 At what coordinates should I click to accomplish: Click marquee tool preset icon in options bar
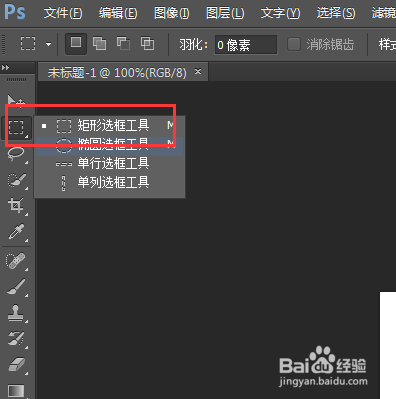(x=28, y=44)
